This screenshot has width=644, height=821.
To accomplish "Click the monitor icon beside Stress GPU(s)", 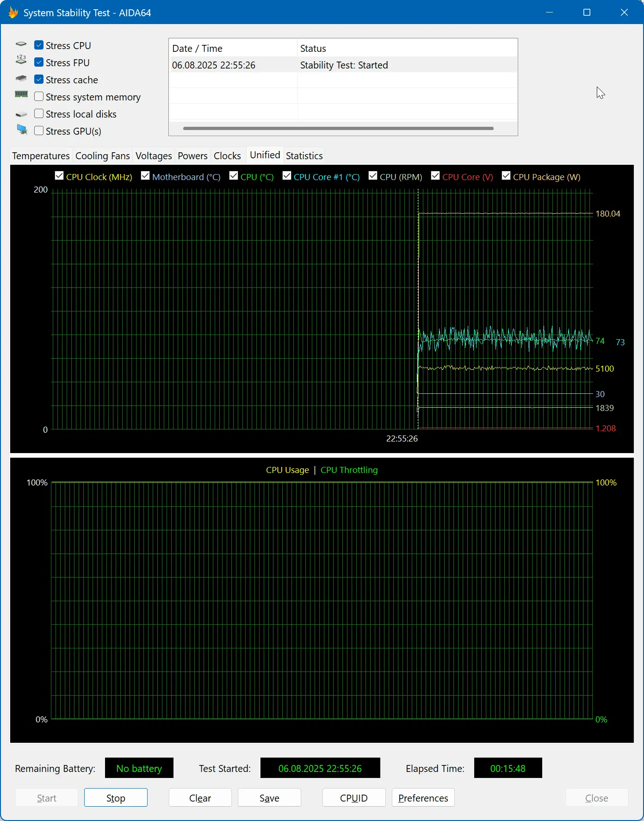I will (22, 130).
